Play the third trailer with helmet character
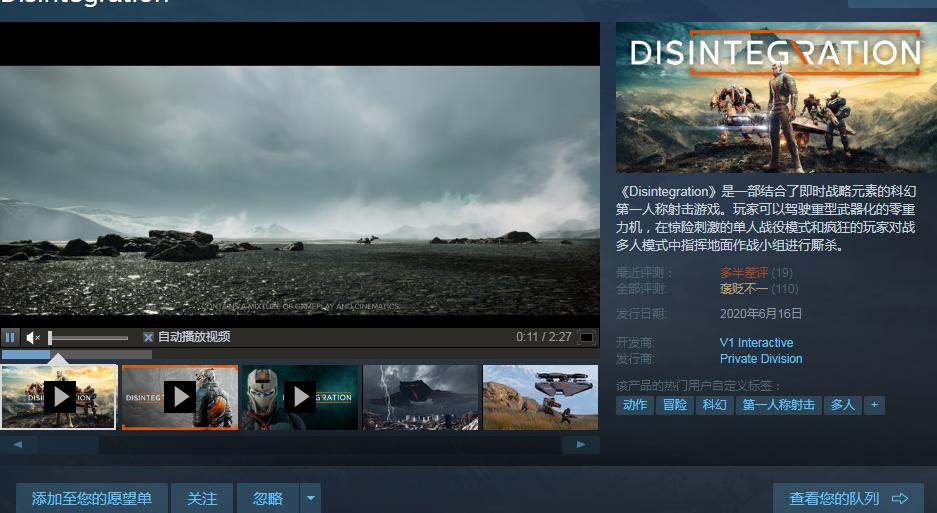This screenshot has height=513, width=937. [300, 397]
